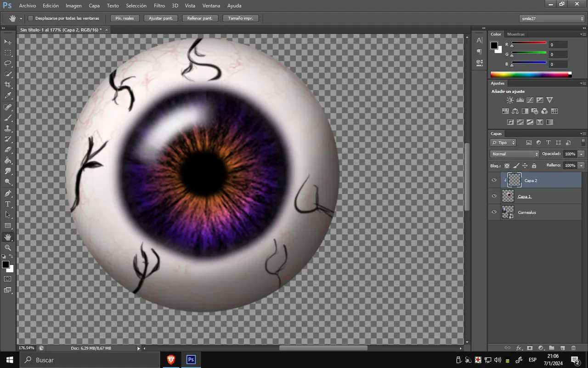588x368 pixels.
Task: Toggle lock position
Action: pos(525,166)
